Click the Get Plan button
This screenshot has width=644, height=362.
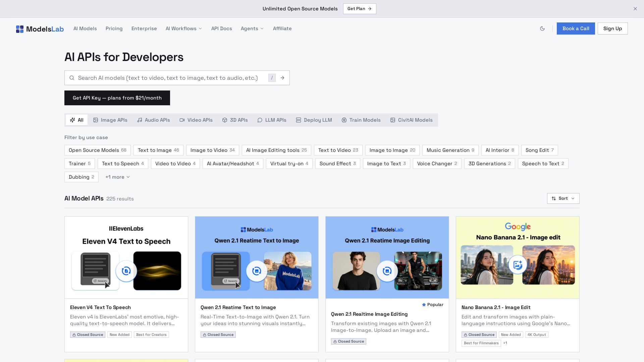click(x=360, y=9)
